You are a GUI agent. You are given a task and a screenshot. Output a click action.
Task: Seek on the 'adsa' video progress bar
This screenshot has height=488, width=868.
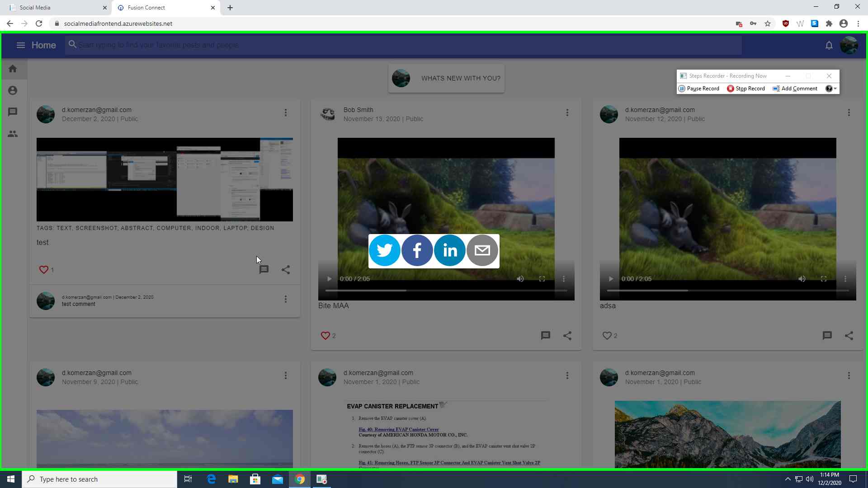[728, 291]
